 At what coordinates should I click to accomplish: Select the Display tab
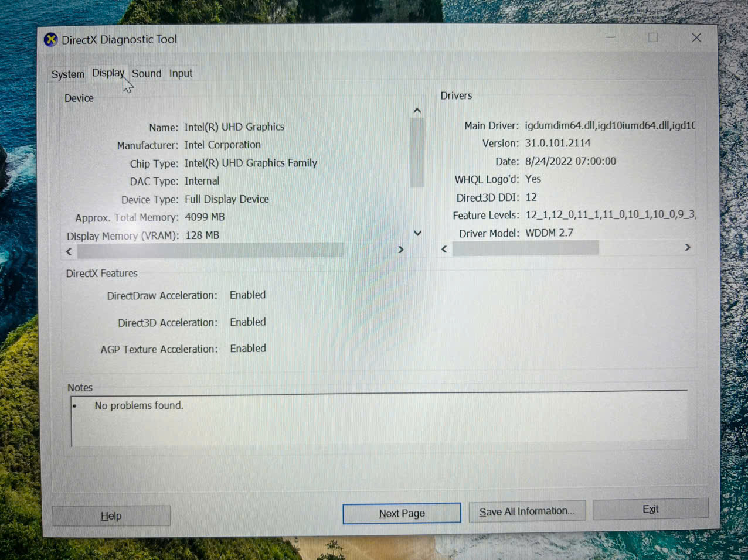point(108,73)
